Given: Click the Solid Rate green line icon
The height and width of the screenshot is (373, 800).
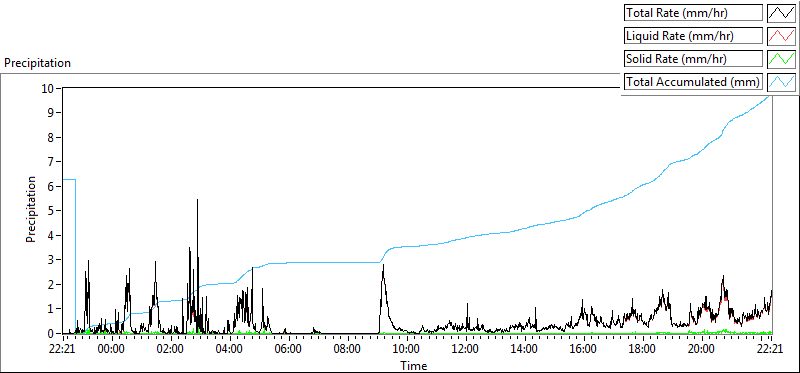Looking at the screenshot, I should tap(781, 58).
